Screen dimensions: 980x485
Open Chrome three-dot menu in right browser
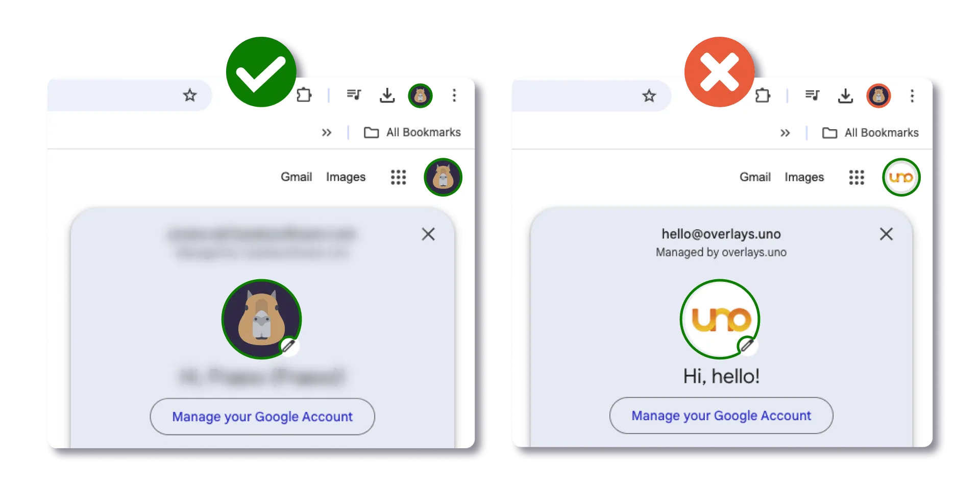[912, 95]
